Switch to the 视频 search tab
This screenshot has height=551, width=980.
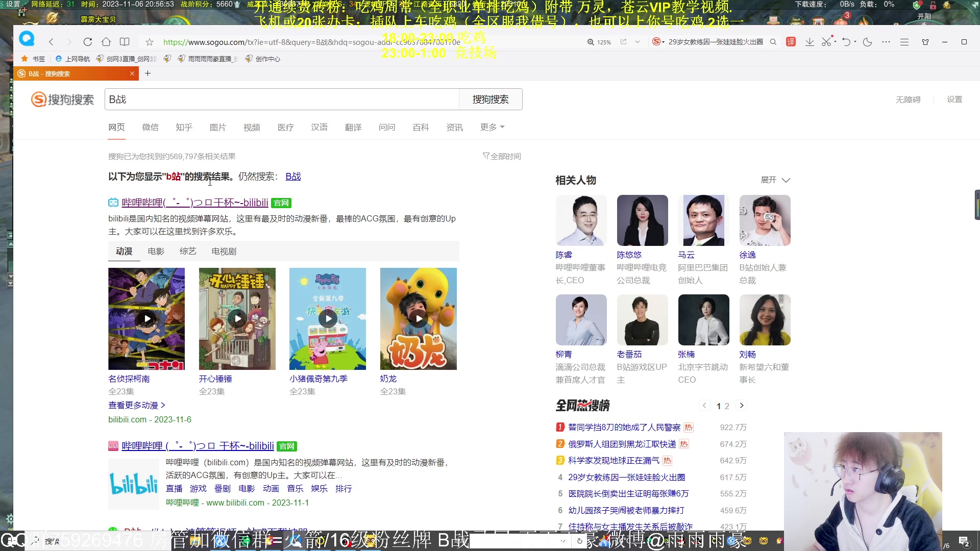[252, 127]
